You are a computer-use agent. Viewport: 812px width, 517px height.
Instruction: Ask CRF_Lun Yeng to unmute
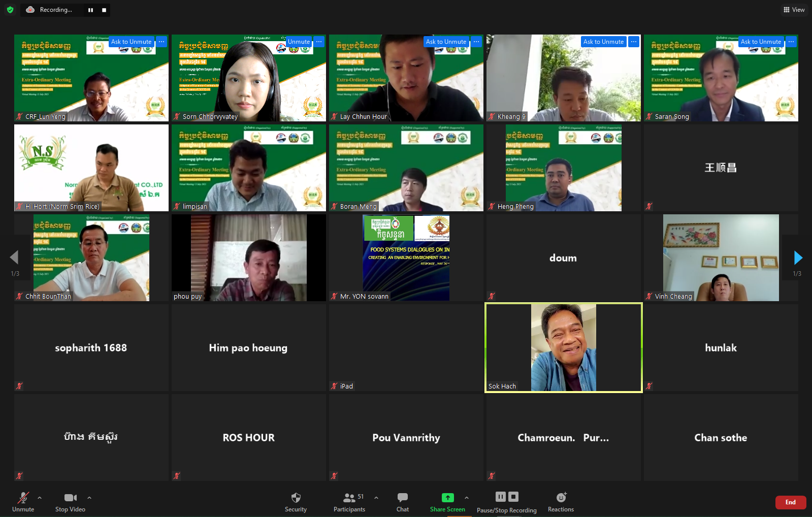pyautogui.click(x=132, y=42)
